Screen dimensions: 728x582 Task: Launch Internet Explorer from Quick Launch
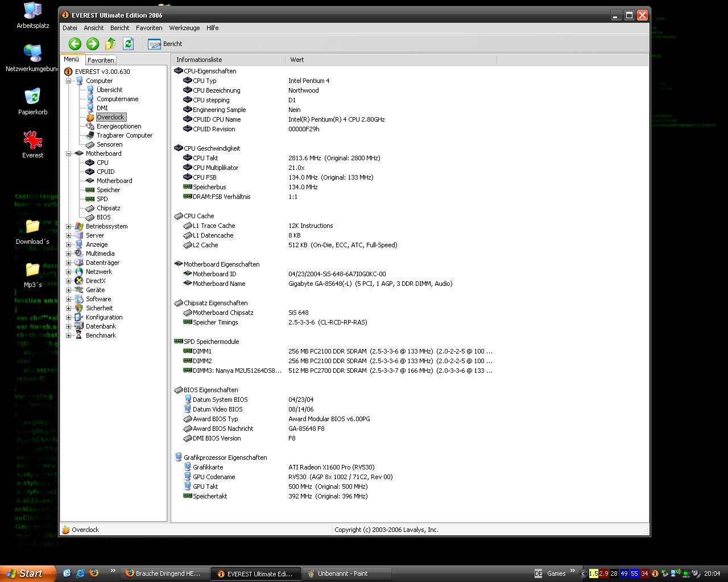point(80,573)
